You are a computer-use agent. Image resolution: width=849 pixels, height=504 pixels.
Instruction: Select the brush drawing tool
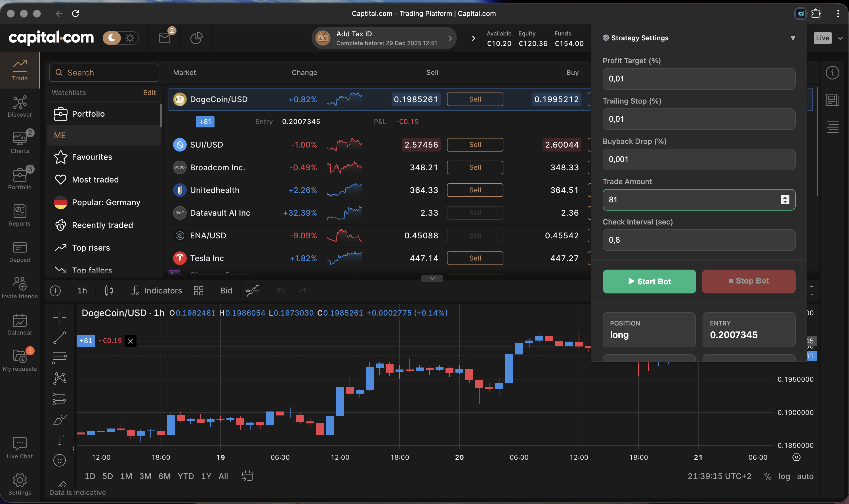[60, 419]
